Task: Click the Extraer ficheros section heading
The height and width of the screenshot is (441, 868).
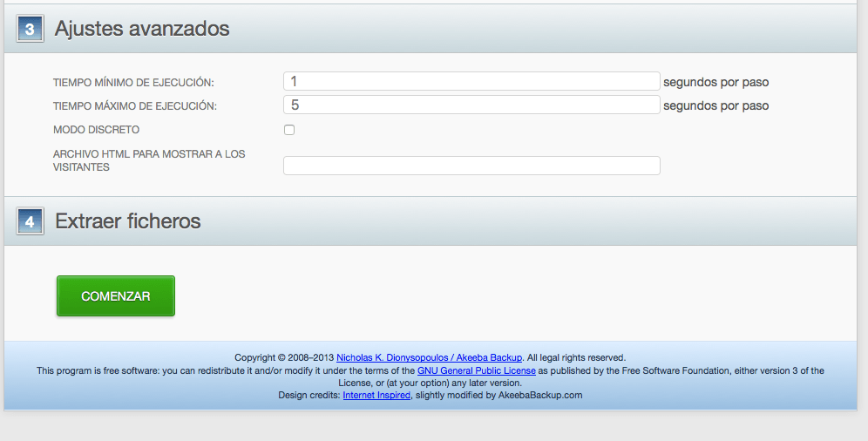Action: pos(128,221)
